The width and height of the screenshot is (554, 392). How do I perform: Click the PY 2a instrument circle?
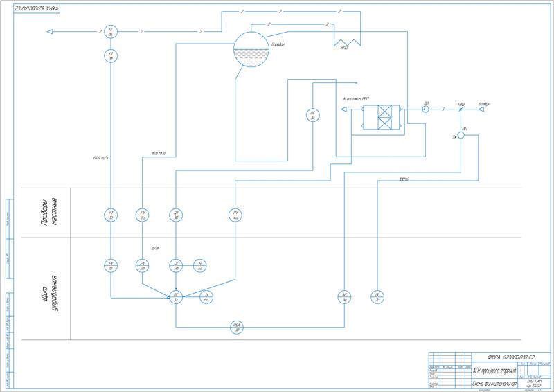pos(143,215)
